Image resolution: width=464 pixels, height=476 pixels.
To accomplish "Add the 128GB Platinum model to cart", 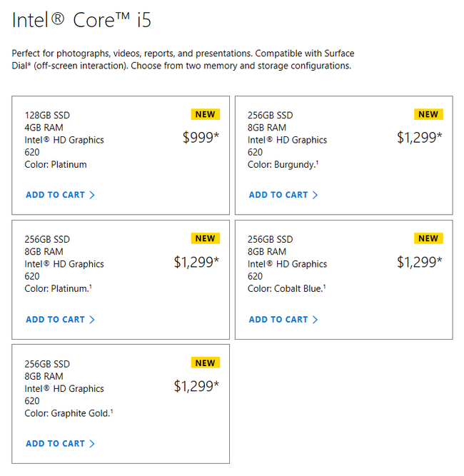I will tap(55, 195).
